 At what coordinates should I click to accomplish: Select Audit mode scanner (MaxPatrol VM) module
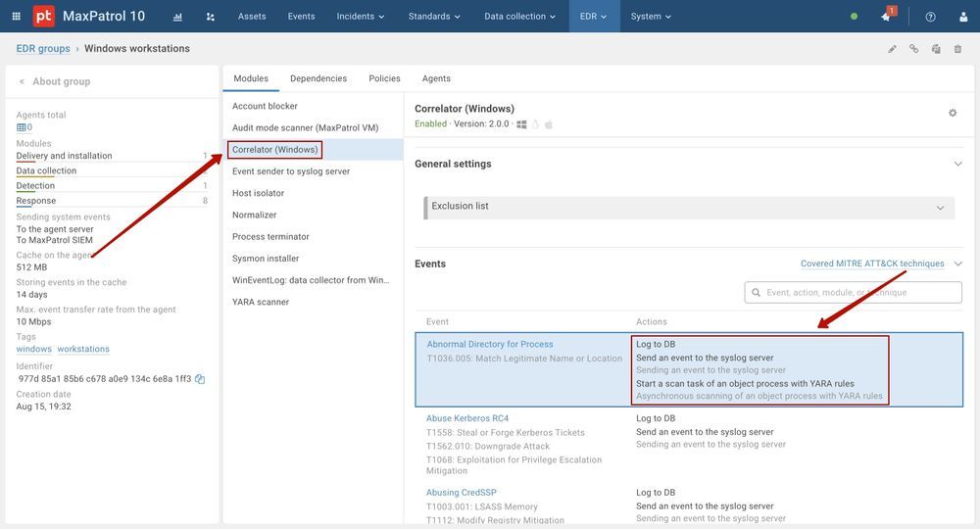(314, 128)
